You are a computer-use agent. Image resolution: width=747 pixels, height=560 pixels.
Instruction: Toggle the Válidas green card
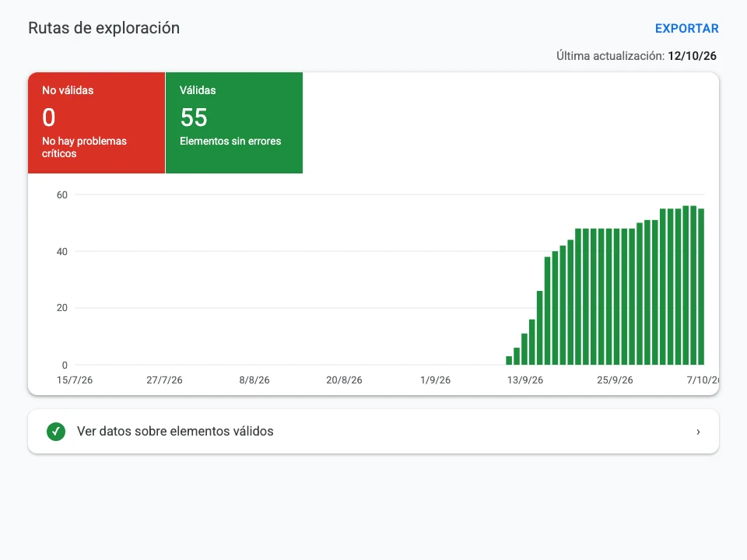click(x=234, y=123)
